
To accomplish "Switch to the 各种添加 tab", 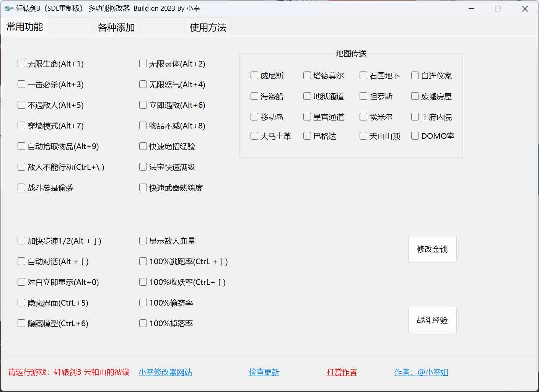I will coord(116,27).
